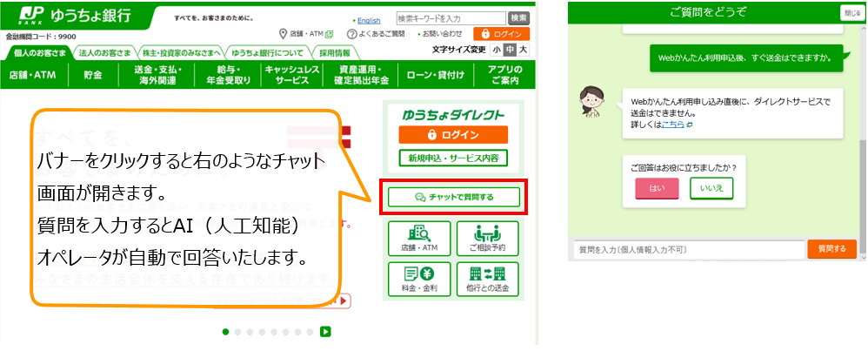868x351 pixels.
Task: Click the 検索 search button
Action: pyautogui.click(x=518, y=18)
